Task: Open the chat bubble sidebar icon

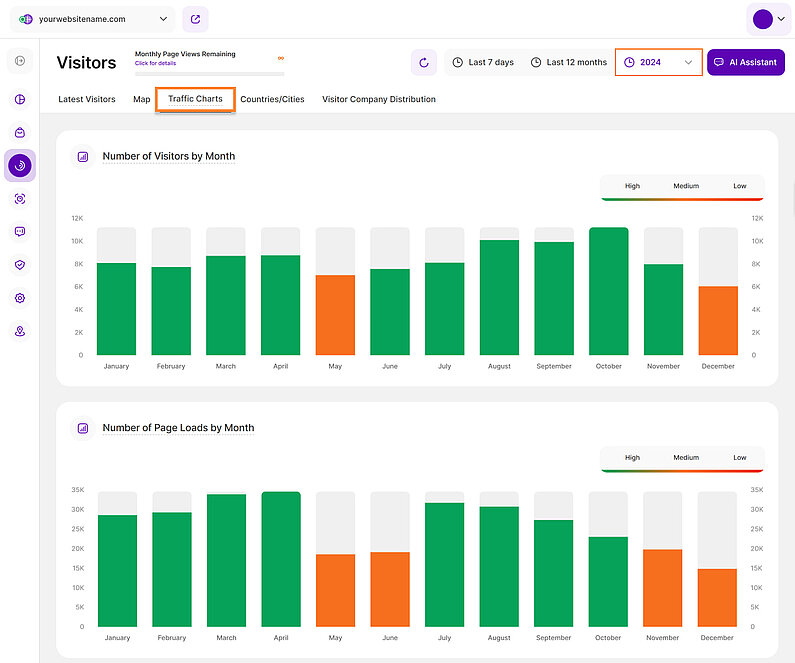Action: 20,232
